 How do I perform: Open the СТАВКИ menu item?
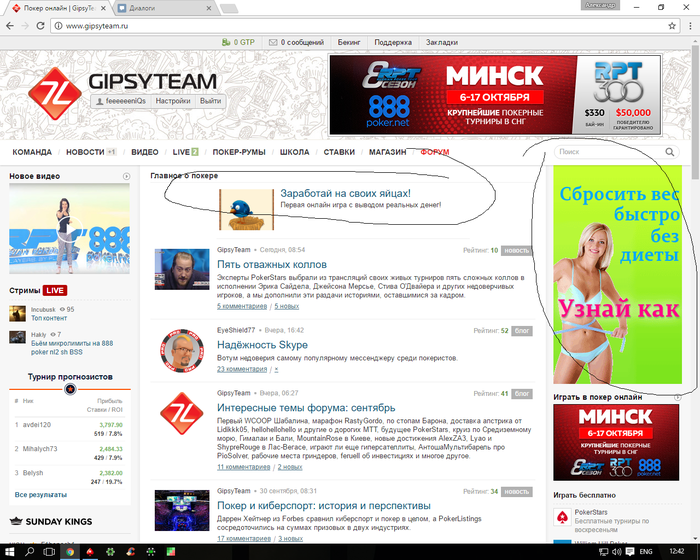[339, 152]
